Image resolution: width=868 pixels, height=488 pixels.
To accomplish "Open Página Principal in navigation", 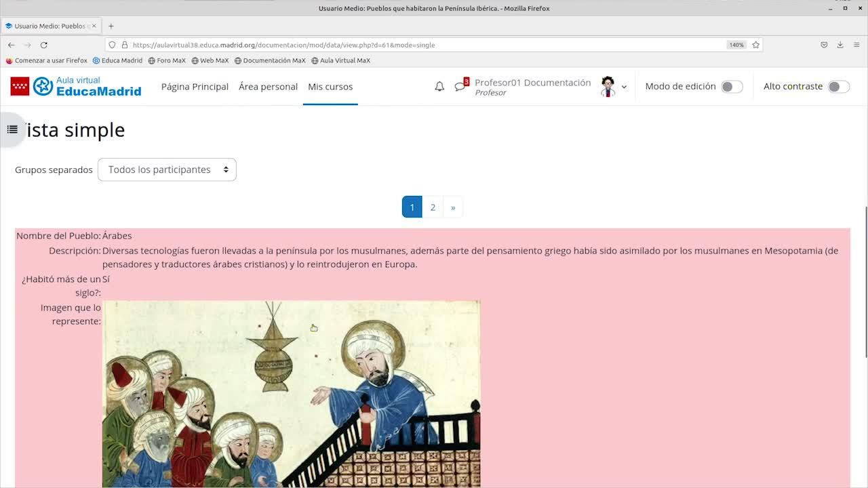I will pos(195,87).
